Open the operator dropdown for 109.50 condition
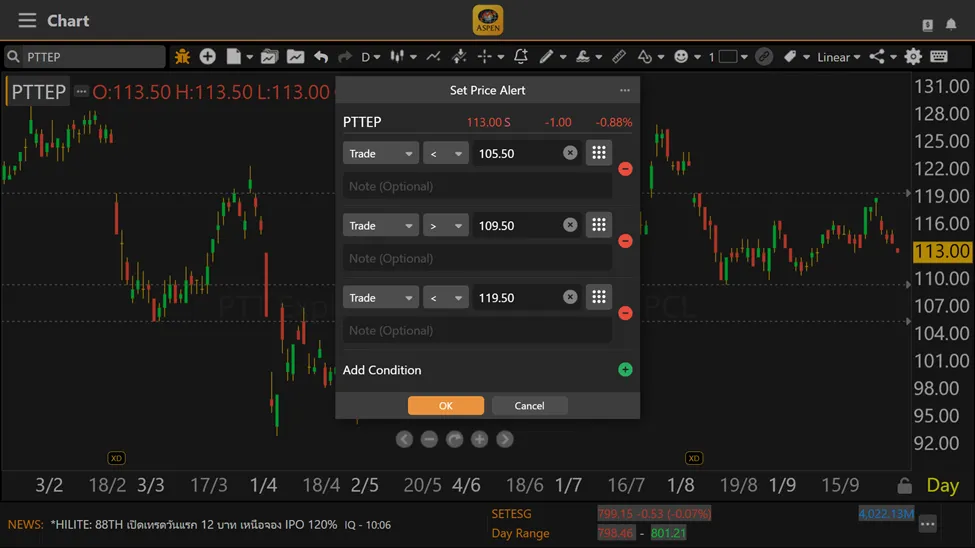 point(445,226)
